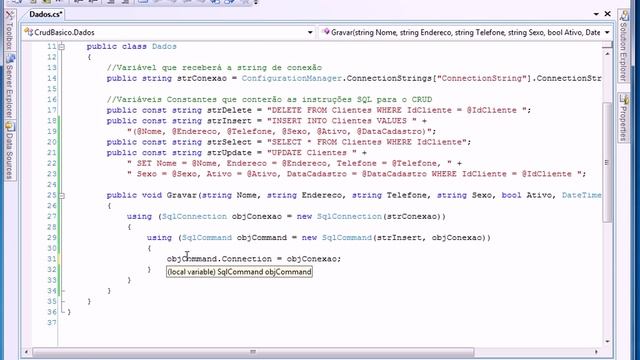640x360 pixels.
Task: Click the strUpdate constant name
Action: click(x=229, y=153)
